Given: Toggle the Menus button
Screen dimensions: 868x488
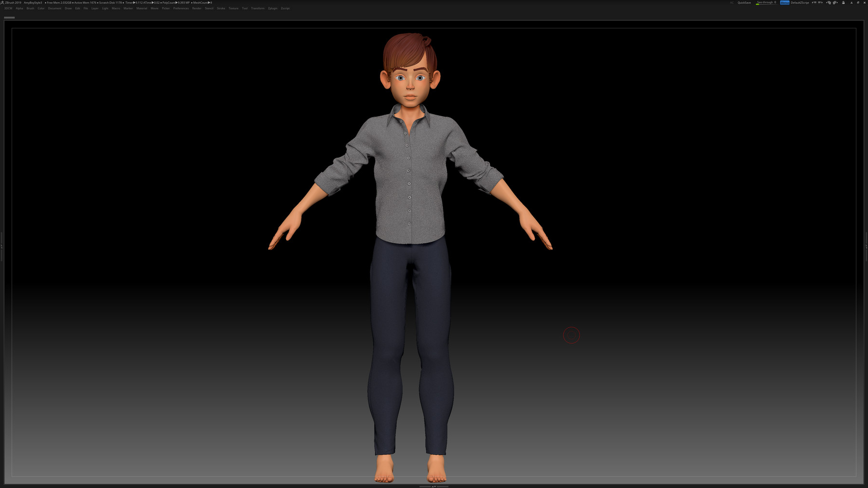Looking at the screenshot, I should point(785,2).
